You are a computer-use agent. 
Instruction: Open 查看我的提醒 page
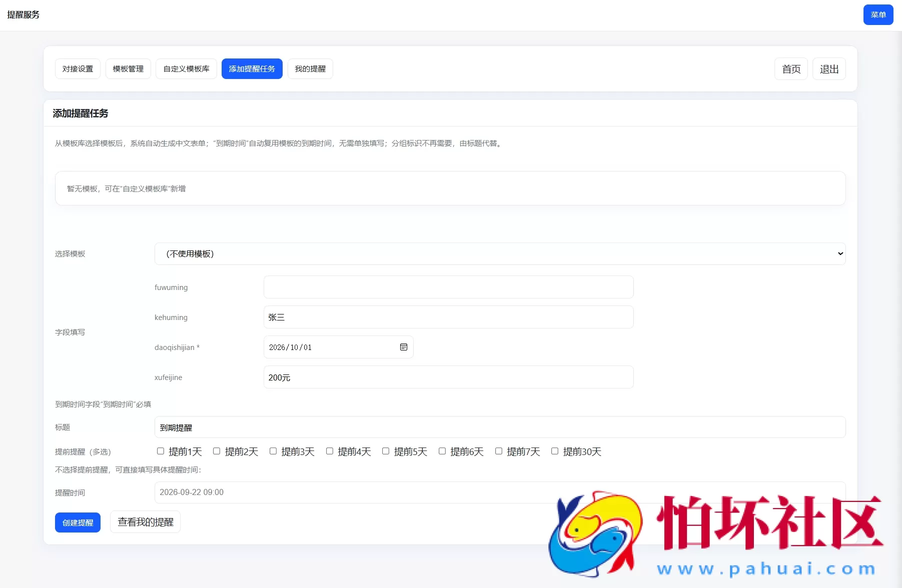145,521
